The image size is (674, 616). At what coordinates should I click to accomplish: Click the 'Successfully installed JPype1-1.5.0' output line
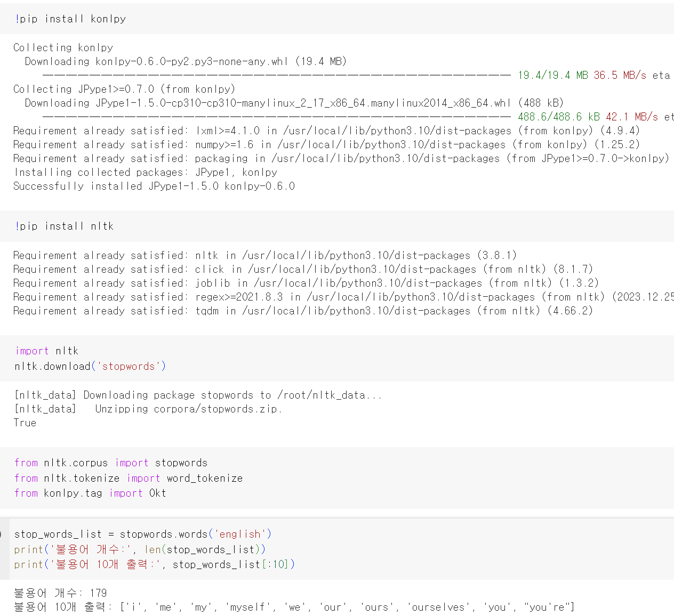(x=154, y=186)
